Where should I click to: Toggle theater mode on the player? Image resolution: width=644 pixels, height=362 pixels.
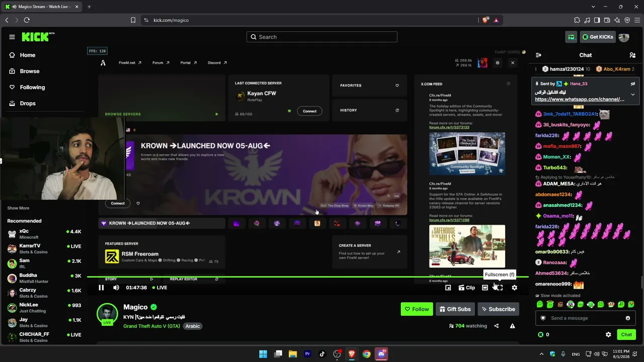485,288
